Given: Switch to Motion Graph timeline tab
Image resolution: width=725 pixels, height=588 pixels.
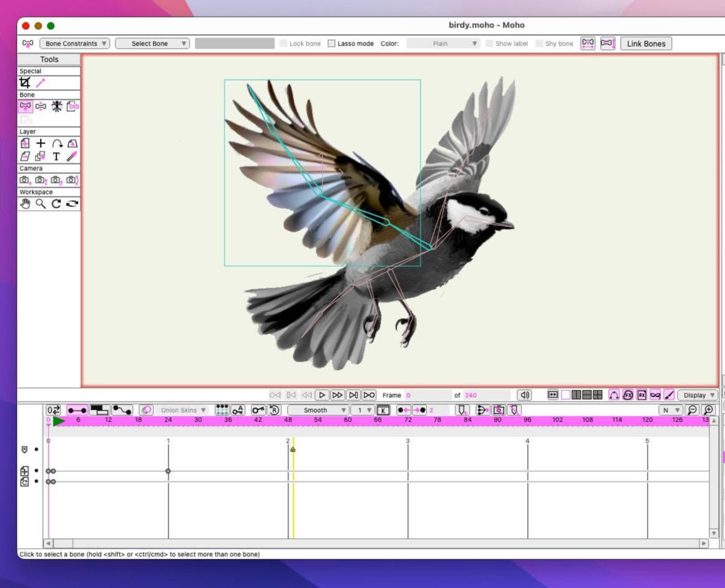Looking at the screenshot, I should 122,410.
